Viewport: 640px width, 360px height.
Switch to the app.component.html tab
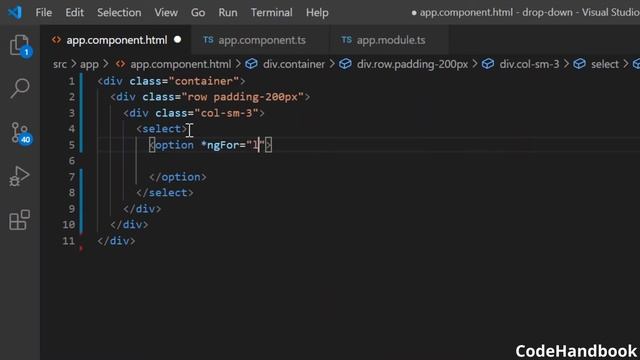point(116,40)
